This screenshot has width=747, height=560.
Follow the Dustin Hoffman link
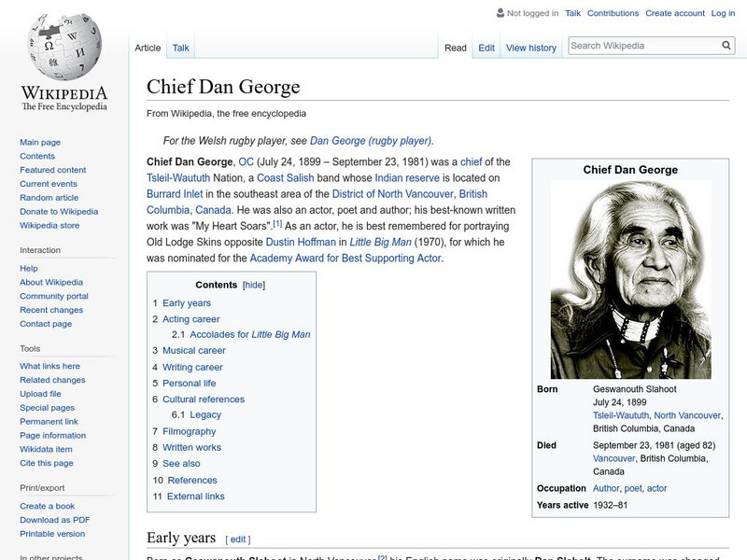[301, 242]
